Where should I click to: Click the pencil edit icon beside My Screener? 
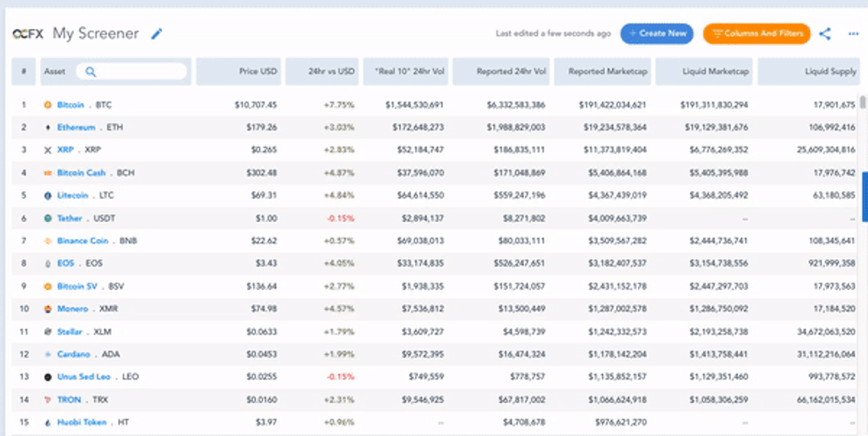point(157,34)
